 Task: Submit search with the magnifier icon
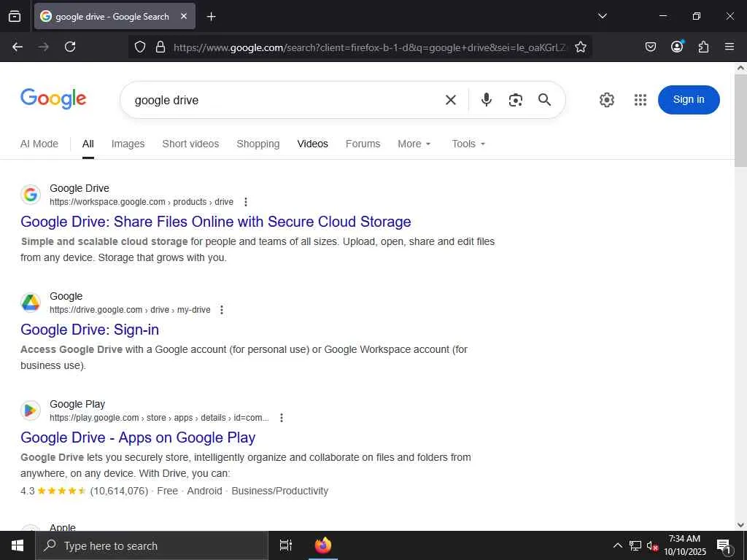coord(544,100)
